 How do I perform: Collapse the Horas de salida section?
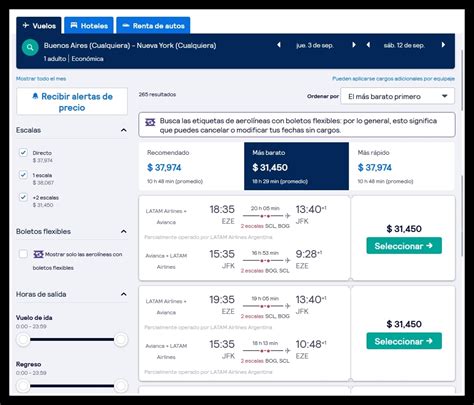click(123, 294)
